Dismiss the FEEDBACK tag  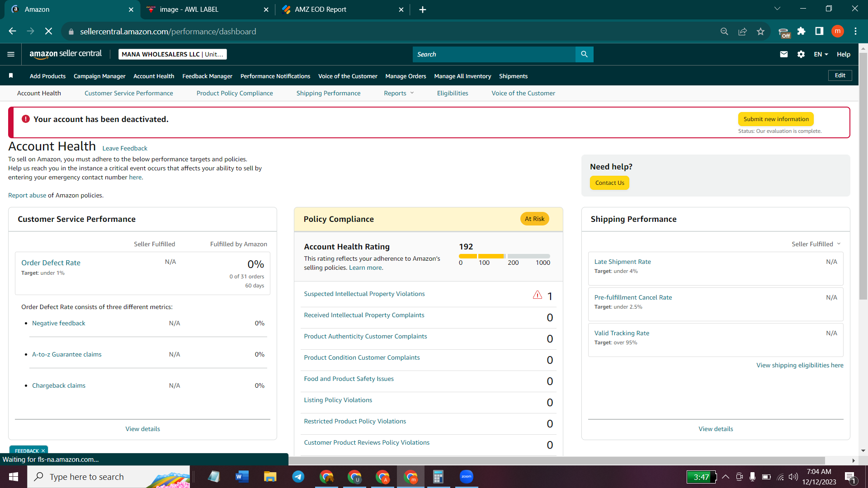click(43, 451)
